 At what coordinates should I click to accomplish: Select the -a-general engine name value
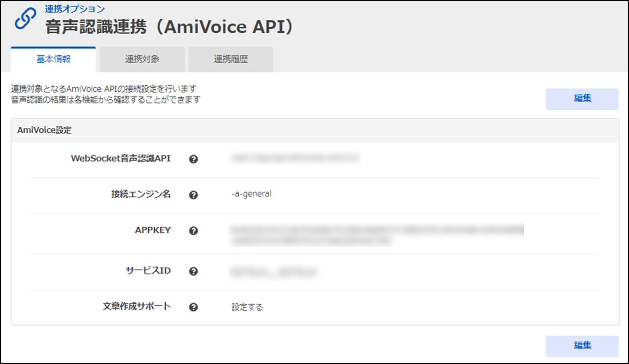pos(252,194)
